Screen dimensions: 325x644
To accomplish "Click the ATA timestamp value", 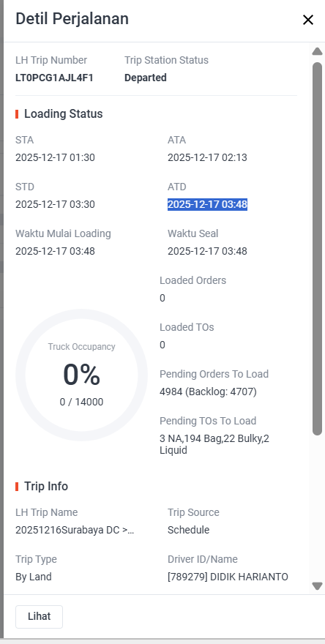I will point(207,157).
